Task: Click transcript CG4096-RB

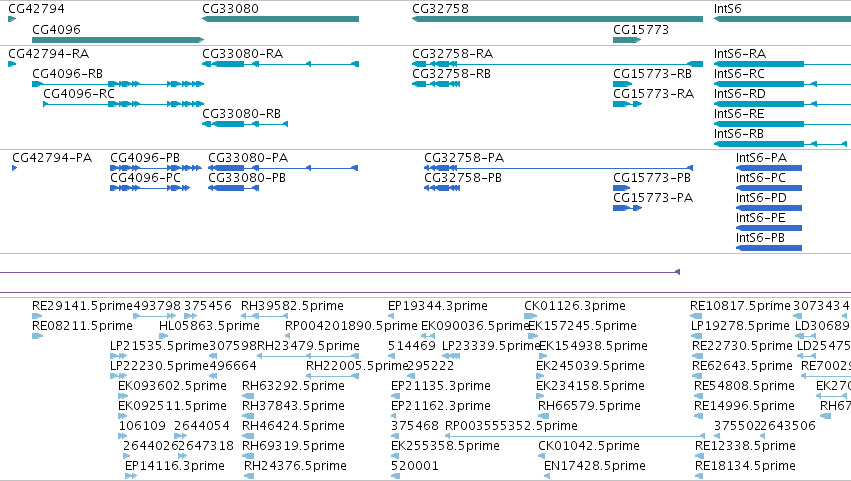Action: pos(67,74)
